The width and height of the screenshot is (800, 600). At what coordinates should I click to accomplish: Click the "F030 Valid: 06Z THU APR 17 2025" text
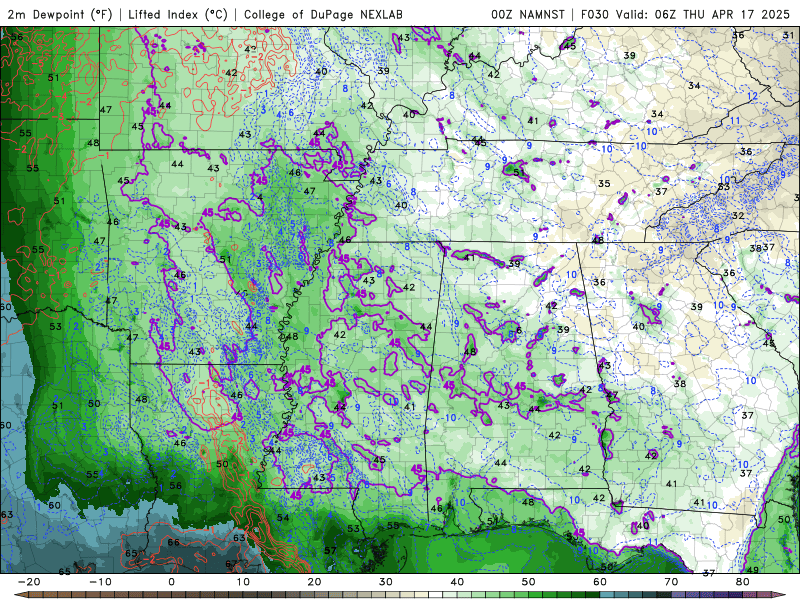(x=685, y=14)
